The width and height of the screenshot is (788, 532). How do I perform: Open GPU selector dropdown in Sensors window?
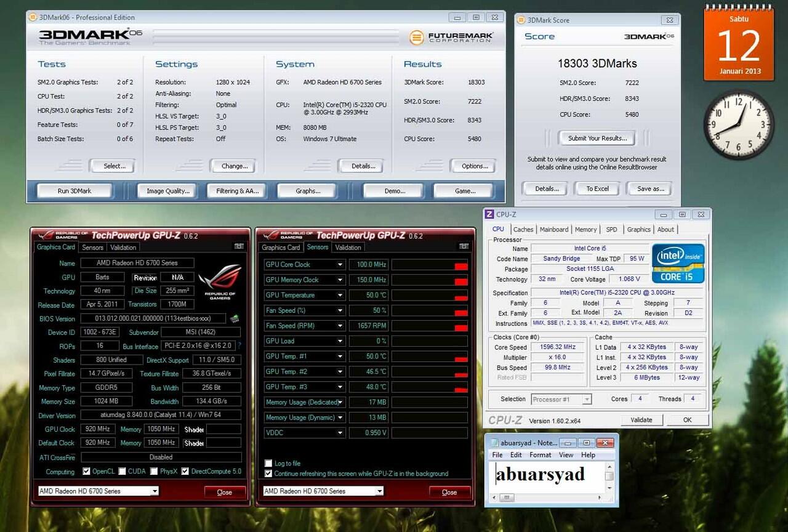point(379,491)
